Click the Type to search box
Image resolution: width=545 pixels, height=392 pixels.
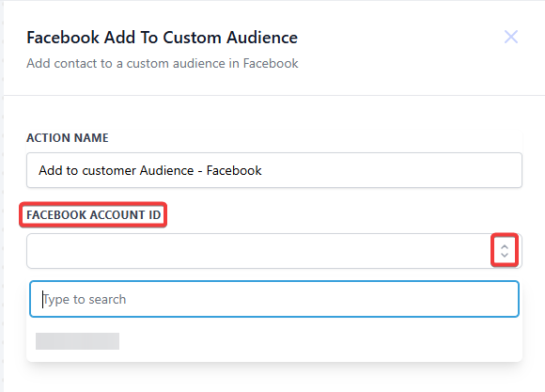(274, 299)
